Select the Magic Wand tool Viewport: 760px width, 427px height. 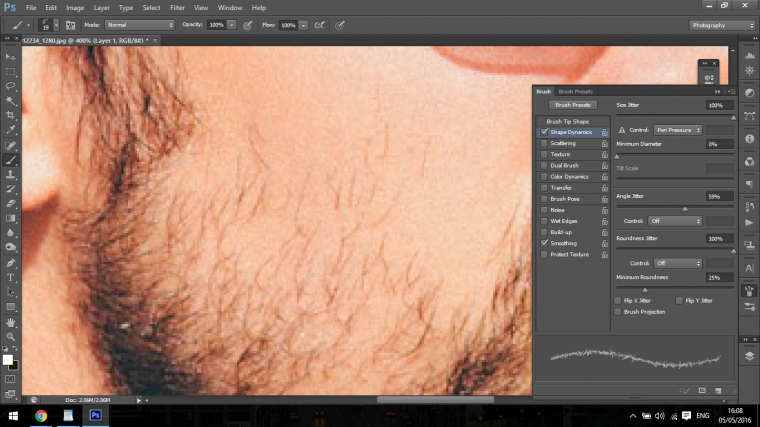click(10, 101)
